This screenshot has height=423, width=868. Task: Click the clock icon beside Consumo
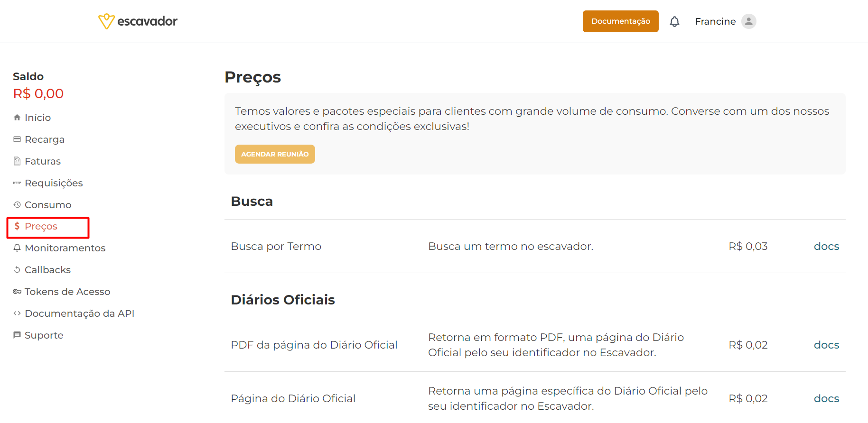pos(17,204)
